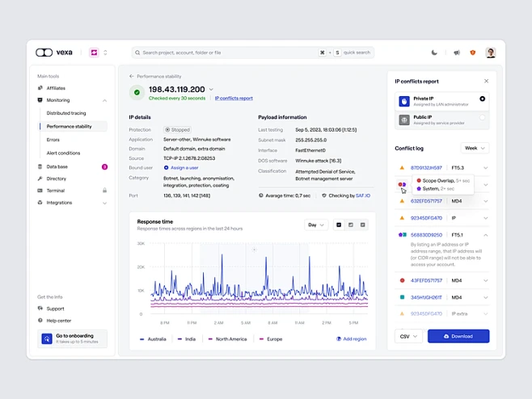Image resolution: width=532 pixels, height=399 pixels.
Task: Toggle dark mode moon icon
Action: [x=434, y=52]
